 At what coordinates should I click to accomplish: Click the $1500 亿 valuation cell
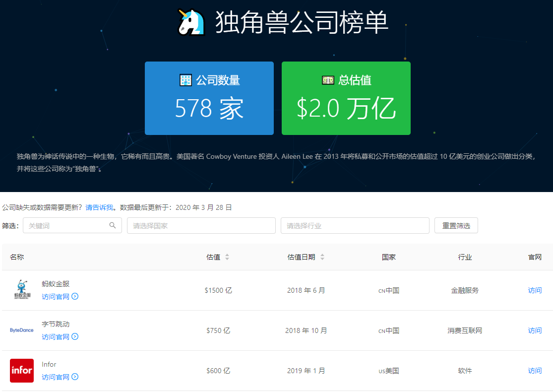point(218,290)
